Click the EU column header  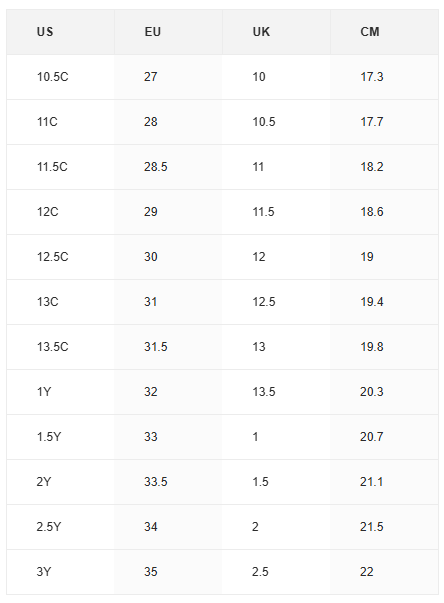click(168, 32)
